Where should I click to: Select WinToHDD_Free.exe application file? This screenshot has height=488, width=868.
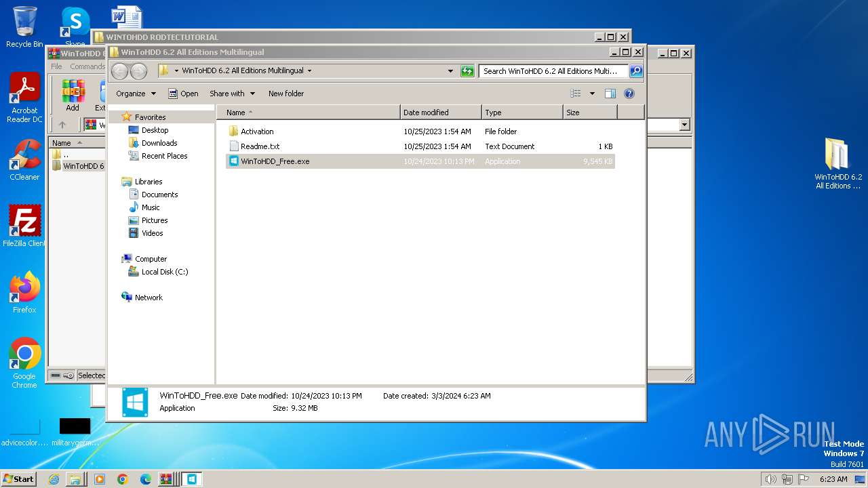[420, 161]
